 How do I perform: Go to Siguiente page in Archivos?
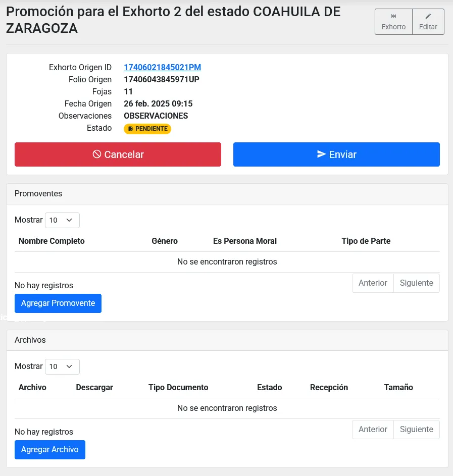(416, 430)
